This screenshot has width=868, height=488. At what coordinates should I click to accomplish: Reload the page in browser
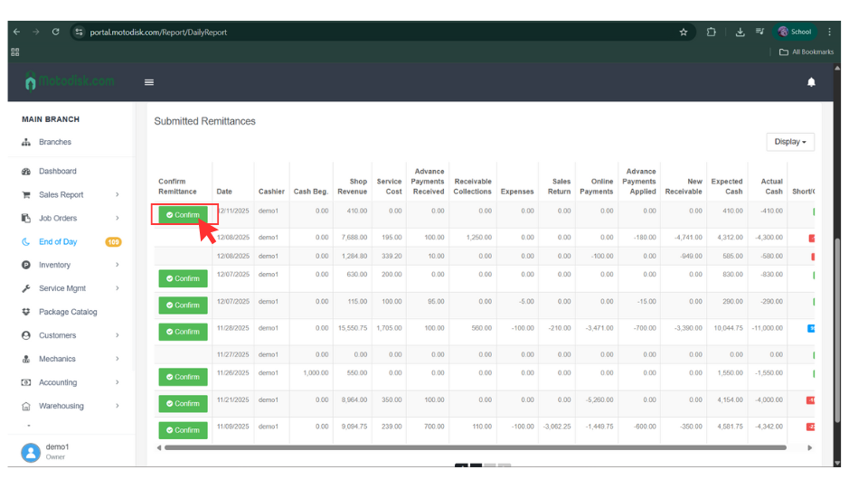coord(56,32)
